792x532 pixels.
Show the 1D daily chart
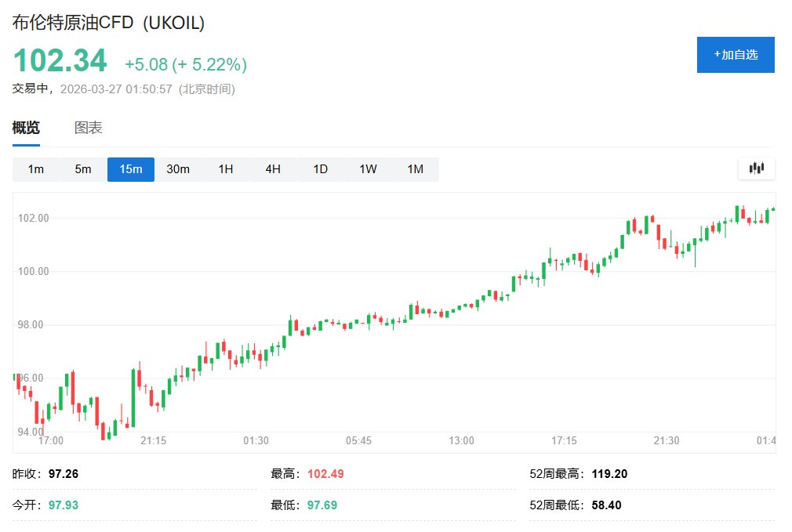tap(321, 169)
